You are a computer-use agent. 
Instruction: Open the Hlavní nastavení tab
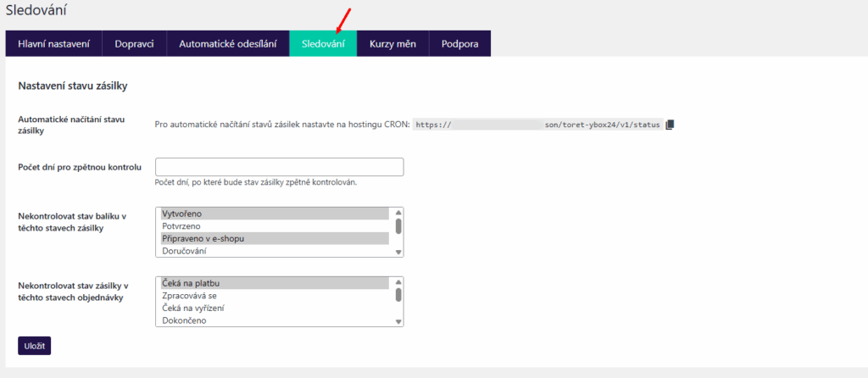pyautogui.click(x=54, y=44)
